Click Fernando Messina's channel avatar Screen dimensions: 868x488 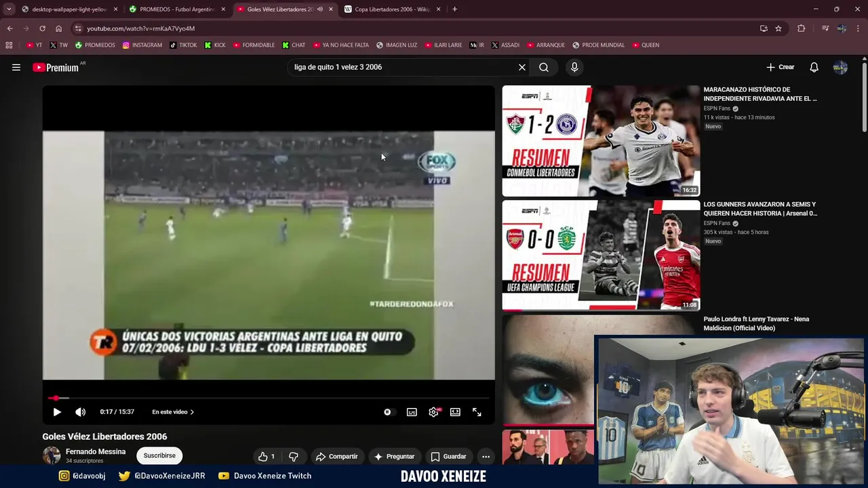click(x=52, y=455)
